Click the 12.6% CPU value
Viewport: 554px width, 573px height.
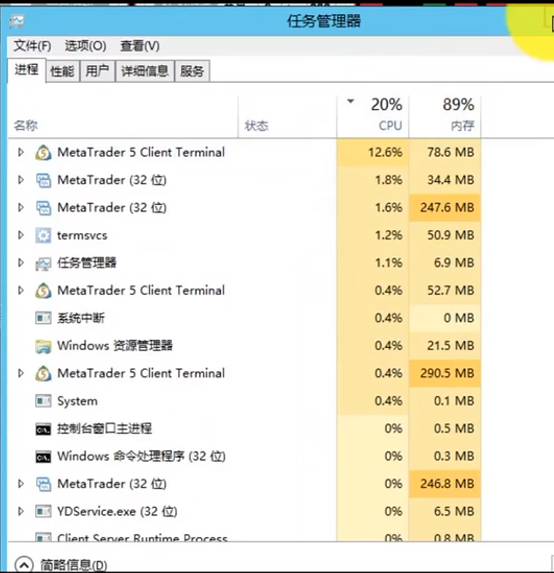click(385, 152)
